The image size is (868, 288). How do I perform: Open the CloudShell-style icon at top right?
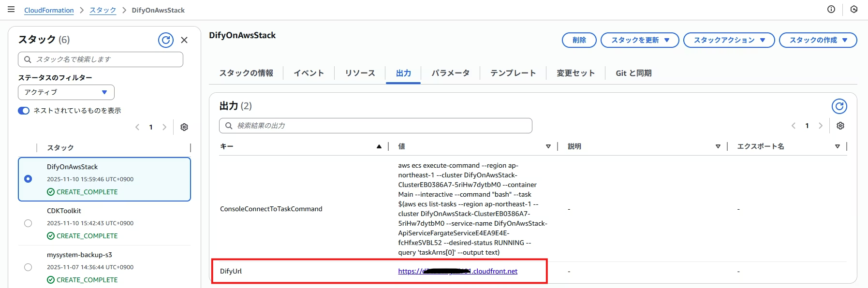tap(854, 10)
